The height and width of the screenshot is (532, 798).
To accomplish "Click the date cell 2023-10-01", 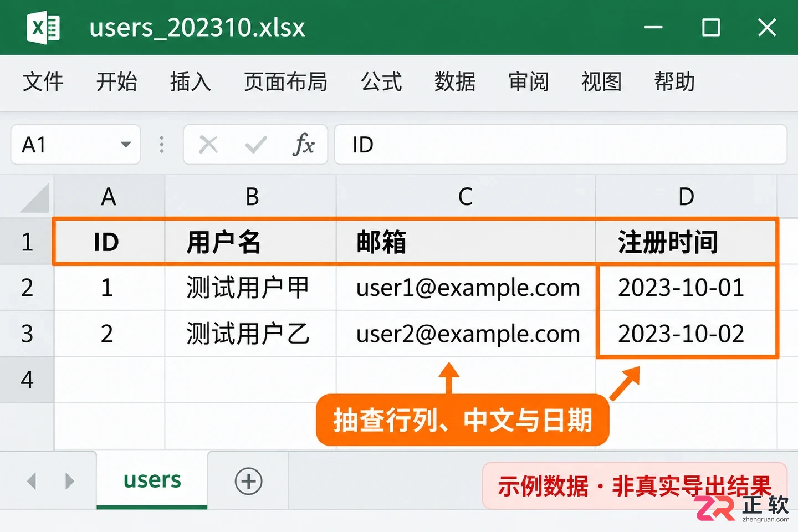I will [x=686, y=288].
